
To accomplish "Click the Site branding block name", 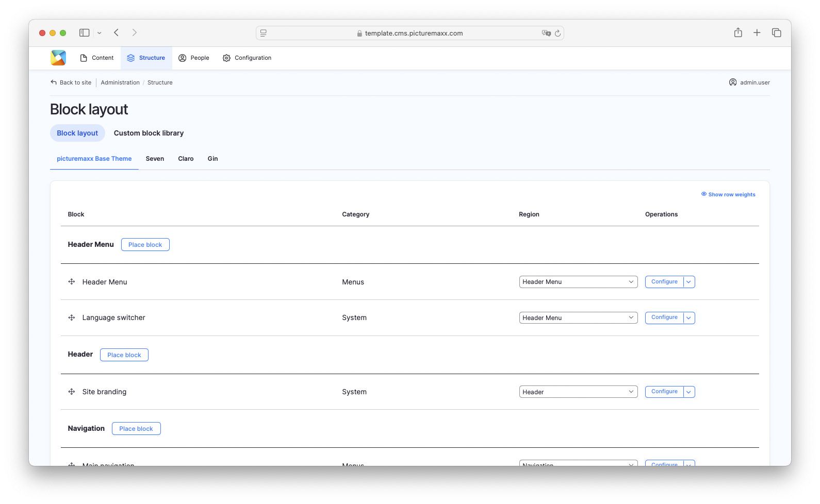I will [104, 392].
